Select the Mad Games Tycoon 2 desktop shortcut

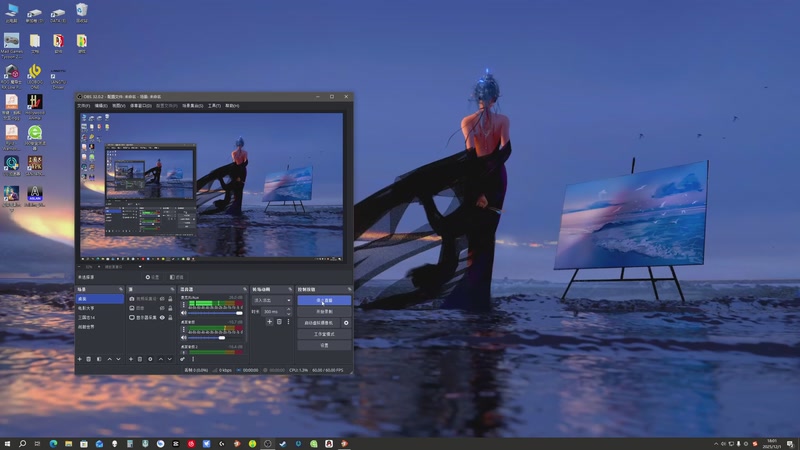pos(11,46)
